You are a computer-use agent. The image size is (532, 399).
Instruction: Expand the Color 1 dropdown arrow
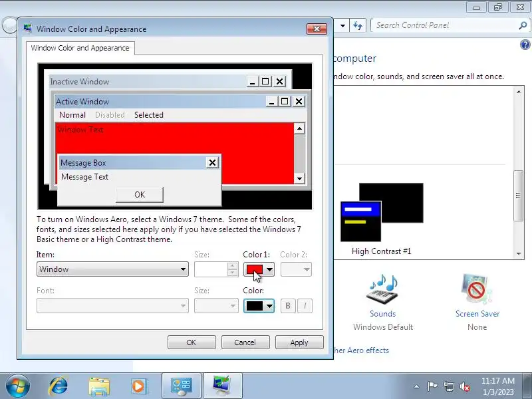coord(269,269)
